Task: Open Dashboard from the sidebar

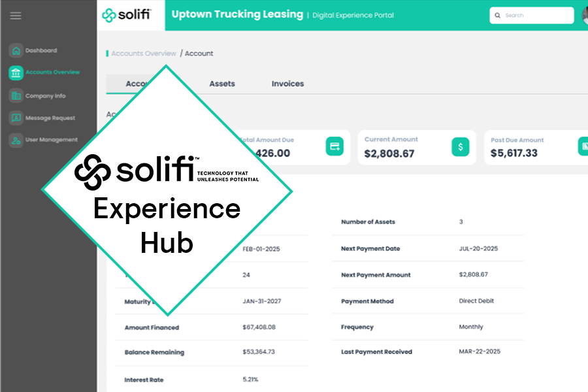Action: [x=41, y=51]
